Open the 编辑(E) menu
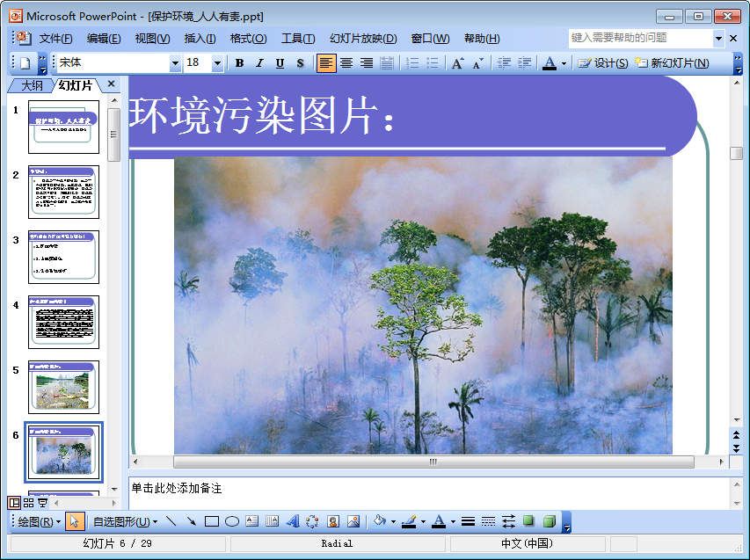750x560 pixels. pos(104,39)
